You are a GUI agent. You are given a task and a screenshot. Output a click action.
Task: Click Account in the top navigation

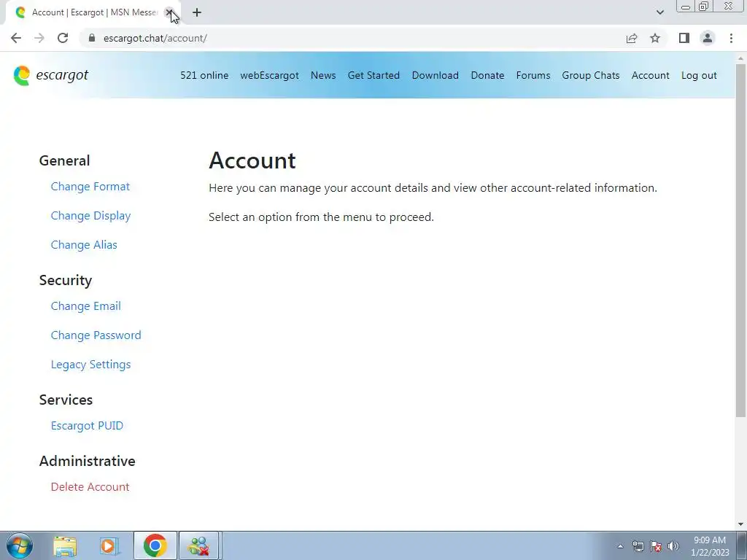pyautogui.click(x=650, y=75)
